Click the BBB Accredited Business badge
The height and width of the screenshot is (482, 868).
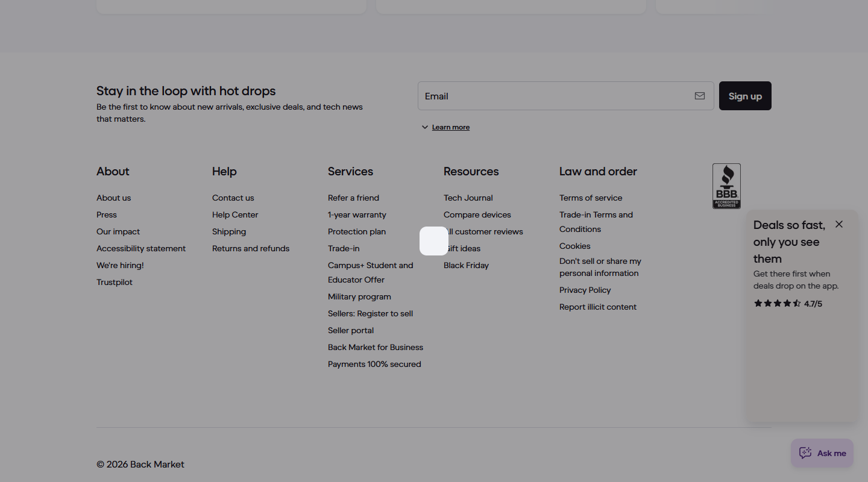pyautogui.click(x=726, y=186)
